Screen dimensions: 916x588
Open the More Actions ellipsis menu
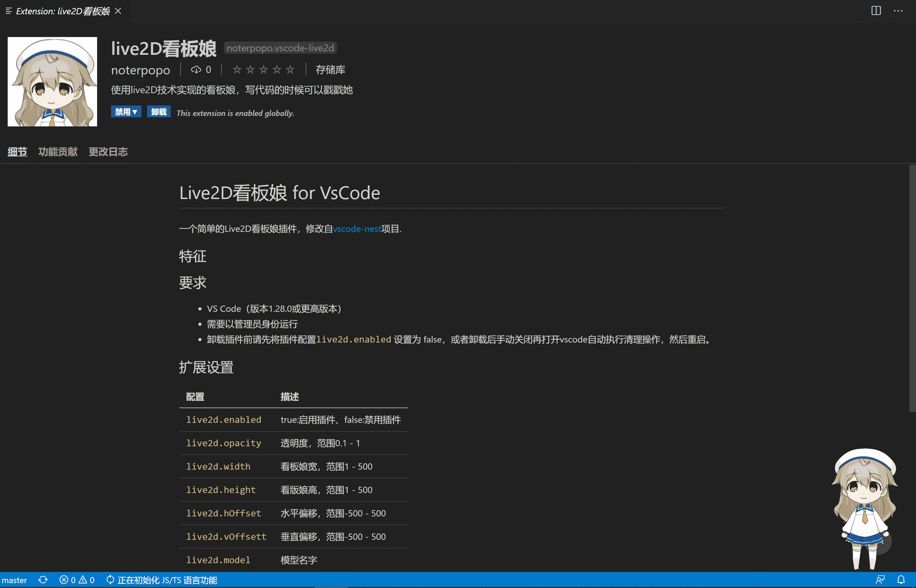[x=898, y=11]
